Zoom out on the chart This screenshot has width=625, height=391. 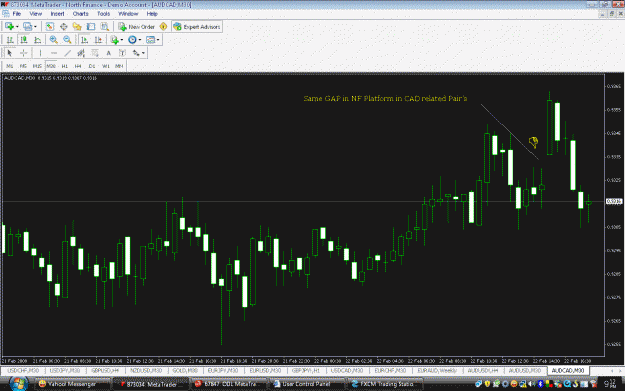click(x=67, y=40)
